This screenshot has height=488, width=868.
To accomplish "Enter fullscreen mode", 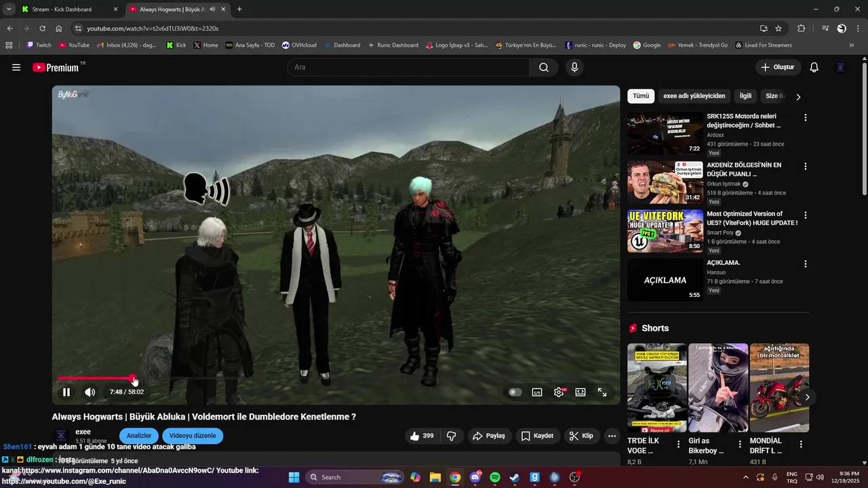I will [x=602, y=392].
